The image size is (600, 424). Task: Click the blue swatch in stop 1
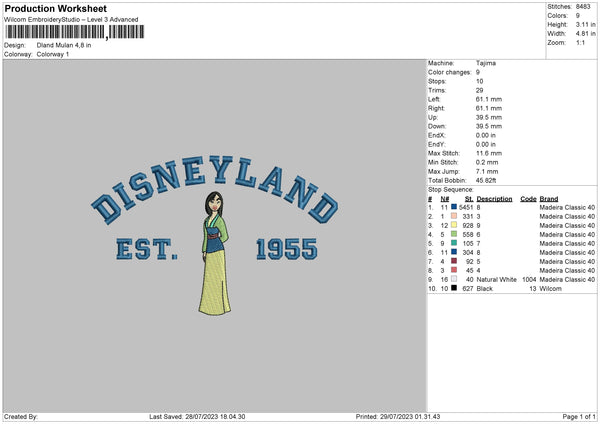[455, 206]
